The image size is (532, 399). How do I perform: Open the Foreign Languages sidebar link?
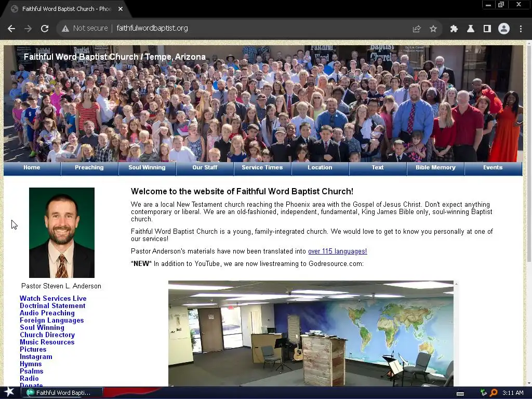click(x=51, y=320)
